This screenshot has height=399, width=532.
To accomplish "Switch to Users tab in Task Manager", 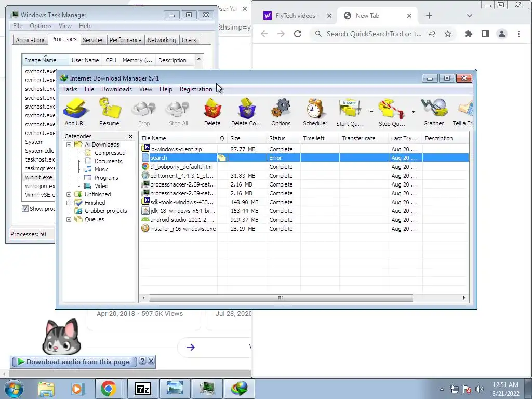I will point(189,40).
